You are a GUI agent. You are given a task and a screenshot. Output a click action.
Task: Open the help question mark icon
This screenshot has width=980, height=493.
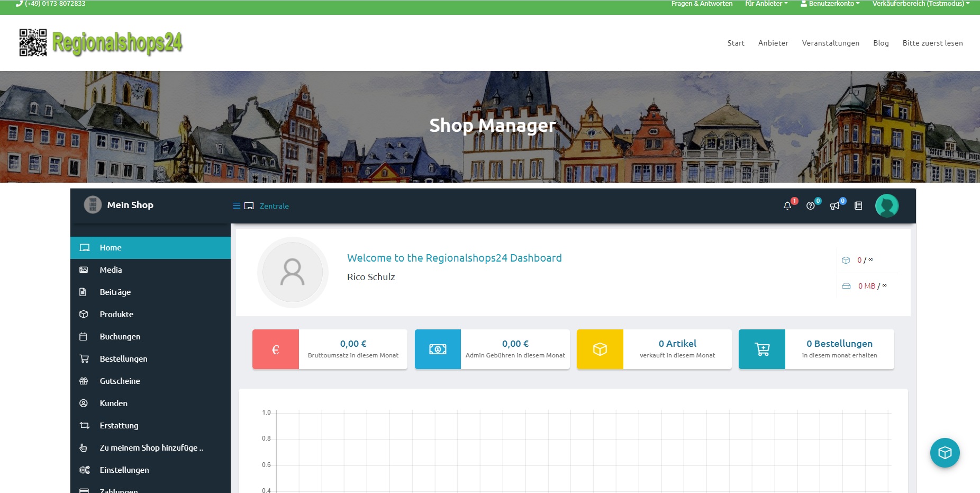point(810,206)
